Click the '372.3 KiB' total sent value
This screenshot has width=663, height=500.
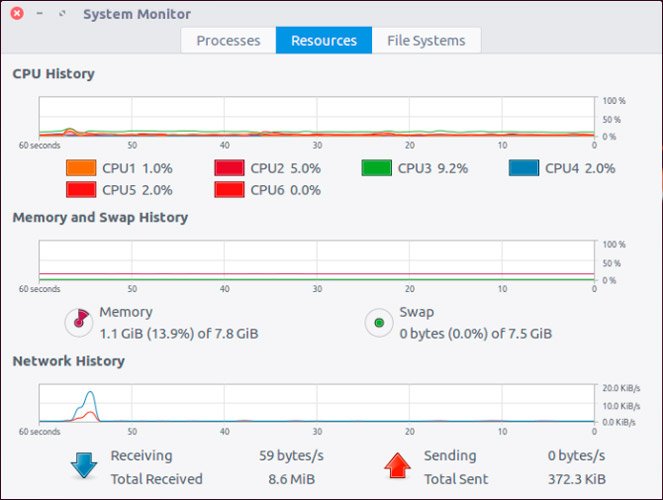[x=577, y=479]
